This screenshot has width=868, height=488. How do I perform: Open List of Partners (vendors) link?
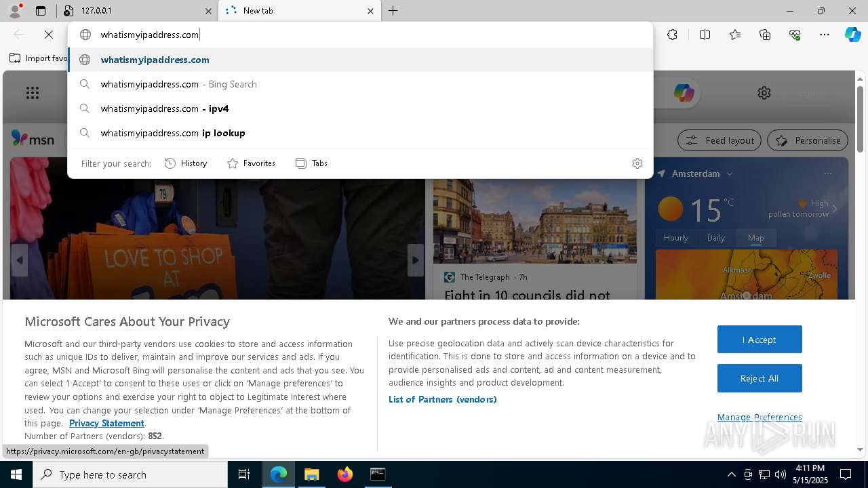pos(443,399)
